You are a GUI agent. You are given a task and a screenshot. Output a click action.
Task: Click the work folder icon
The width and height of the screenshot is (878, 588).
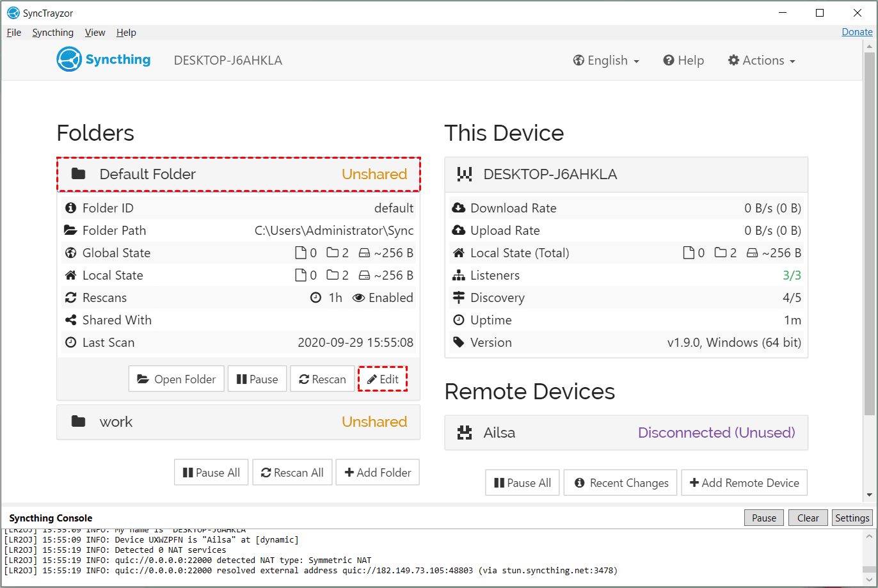[x=78, y=422]
